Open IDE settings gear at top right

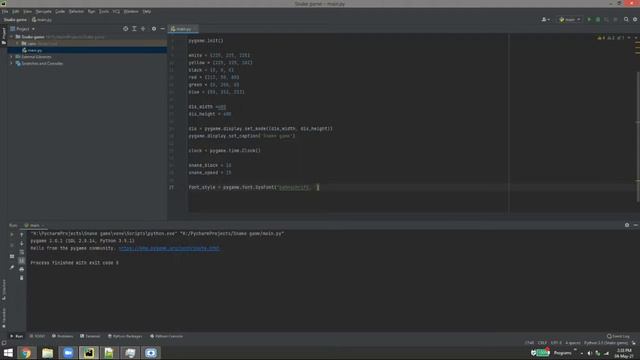click(x=635, y=19)
